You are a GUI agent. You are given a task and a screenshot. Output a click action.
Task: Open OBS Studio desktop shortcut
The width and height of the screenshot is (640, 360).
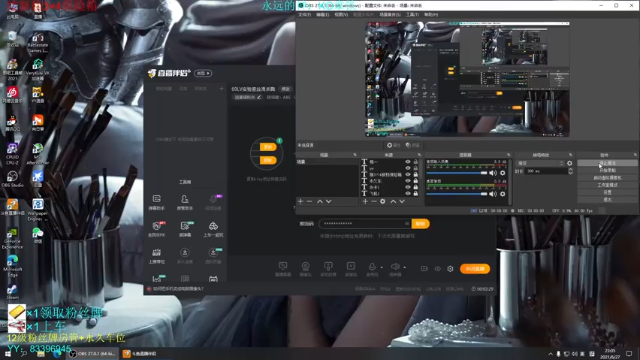coord(12,178)
